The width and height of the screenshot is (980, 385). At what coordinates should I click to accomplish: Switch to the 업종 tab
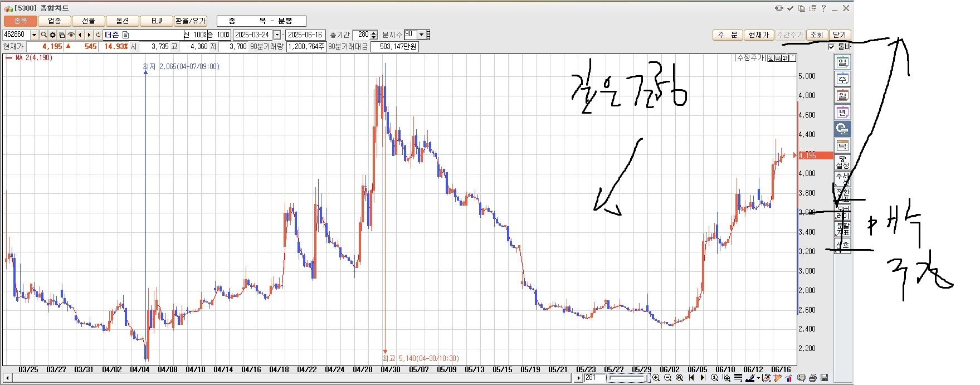coord(55,21)
